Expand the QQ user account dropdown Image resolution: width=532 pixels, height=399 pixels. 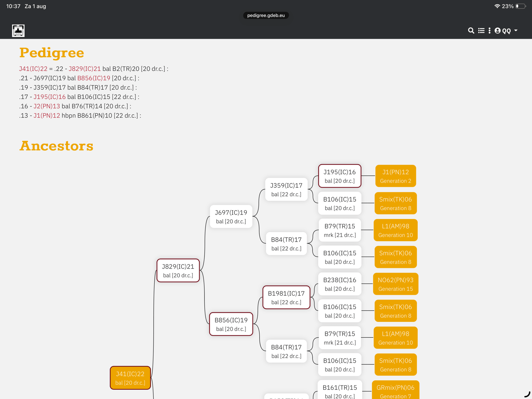point(506,31)
